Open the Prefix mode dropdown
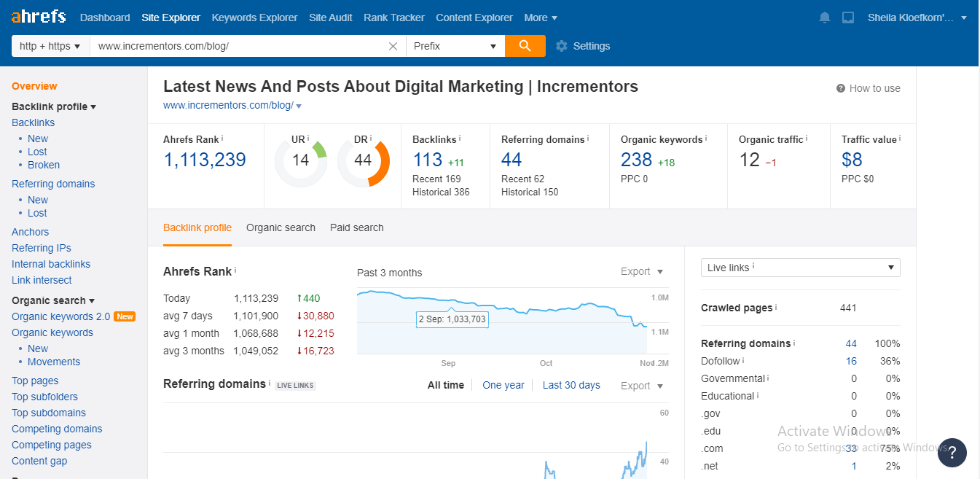 [455, 46]
